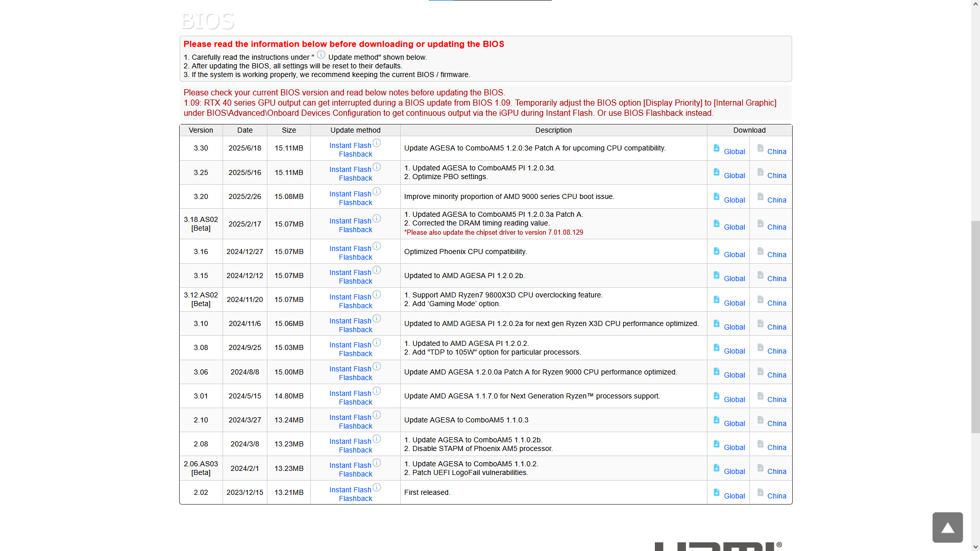980x551 pixels.
Task: Click the Version column header
Action: 201,130
